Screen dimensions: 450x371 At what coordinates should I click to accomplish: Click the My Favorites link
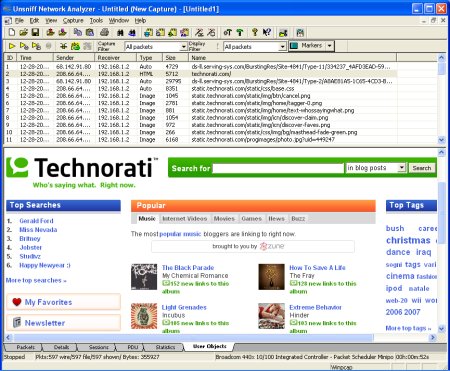pyautogui.click(x=48, y=302)
